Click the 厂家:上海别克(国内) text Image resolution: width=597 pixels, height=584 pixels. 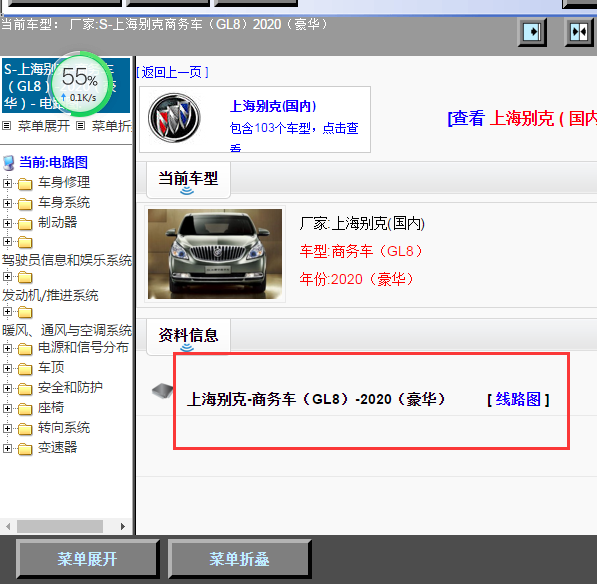pyautogui.click(x=362, y=223)
